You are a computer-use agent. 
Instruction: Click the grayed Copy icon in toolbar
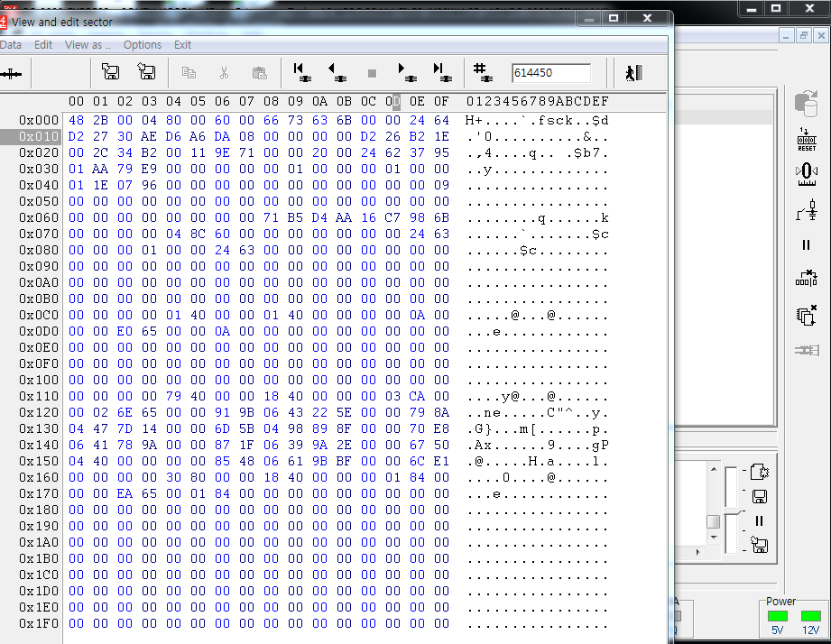click(x=189, y=72)
